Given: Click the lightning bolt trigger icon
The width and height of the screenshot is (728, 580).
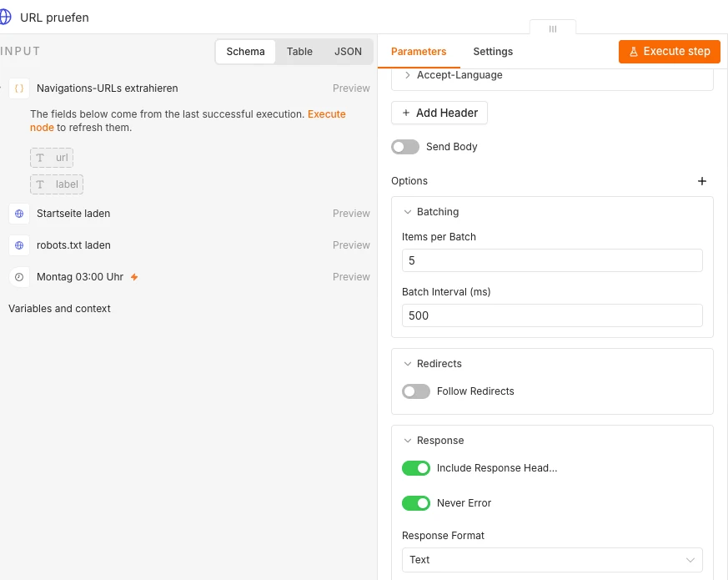Looking at the screenshot, I should click(x=134, y=277).
